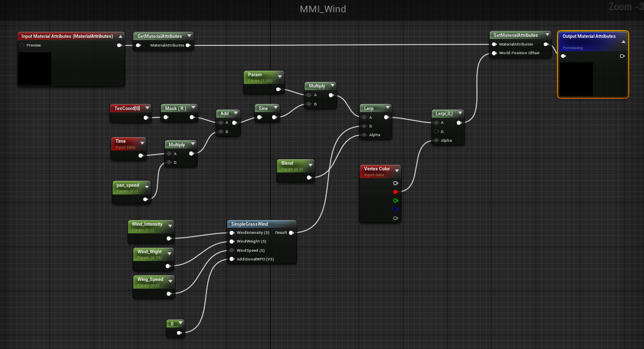The width and height of the screenshot is (644, 349).
Task: Select the 'Input Data' text under Time
Action: pos(125,147)
